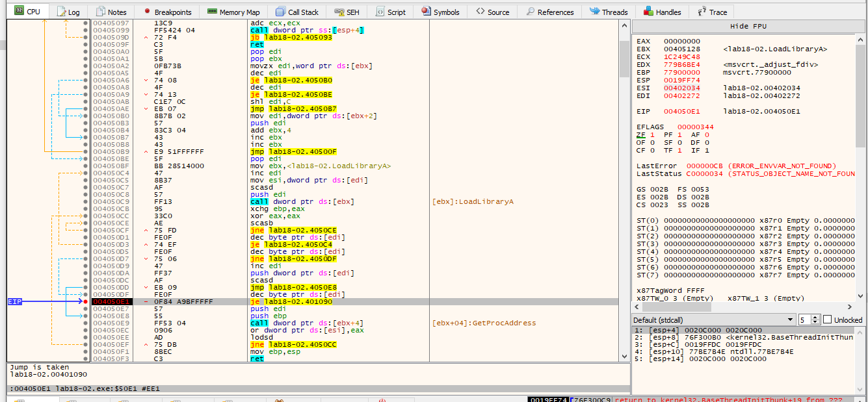Select stack argument 4: [esp+10] ntdll.77BE7B4E
This screenshot has height=402, width=868.
click(743, 351)
